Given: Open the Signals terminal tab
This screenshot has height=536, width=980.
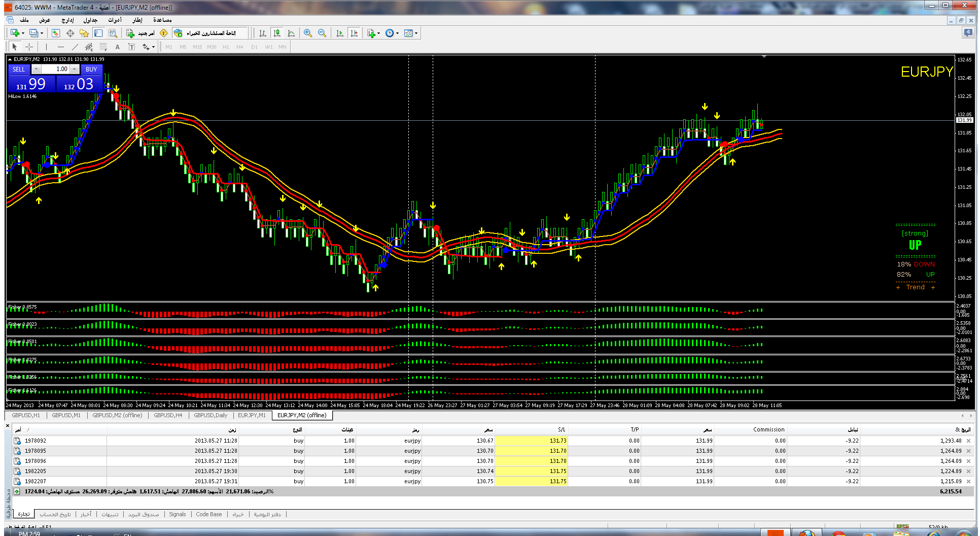Looking at the screenshot, I should coord(178,514).
